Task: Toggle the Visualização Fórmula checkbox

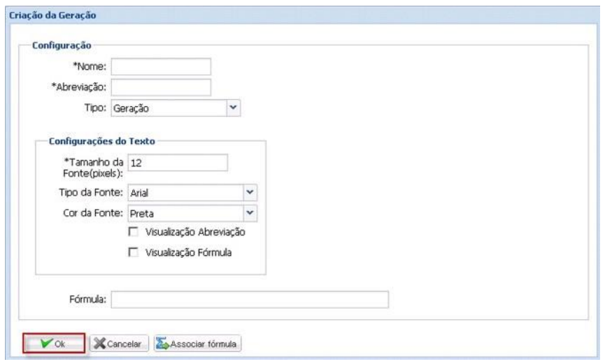Action: click(131, 253)
